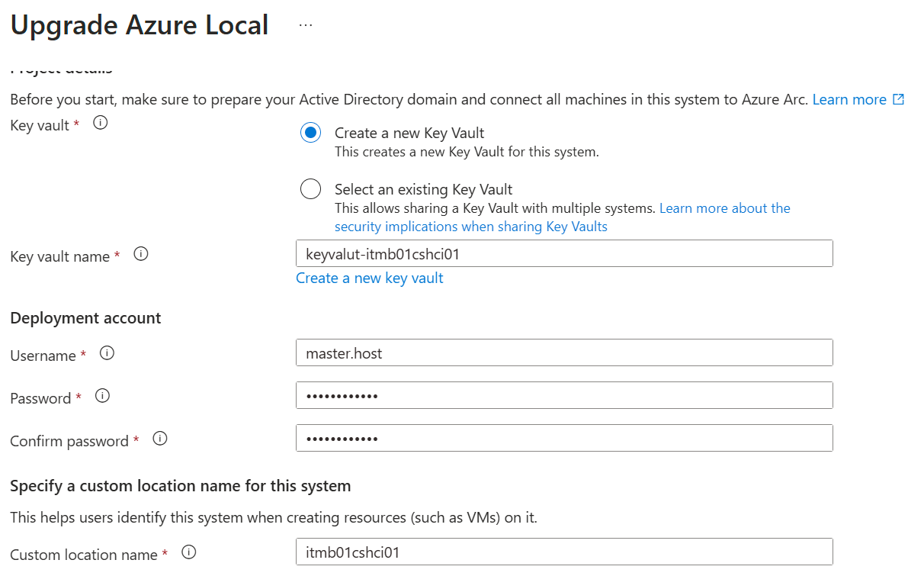Screen dimensions: 924x576
Task: Click the Confirm password info icon
Action: pyautogui.click(x=159, y=439)
